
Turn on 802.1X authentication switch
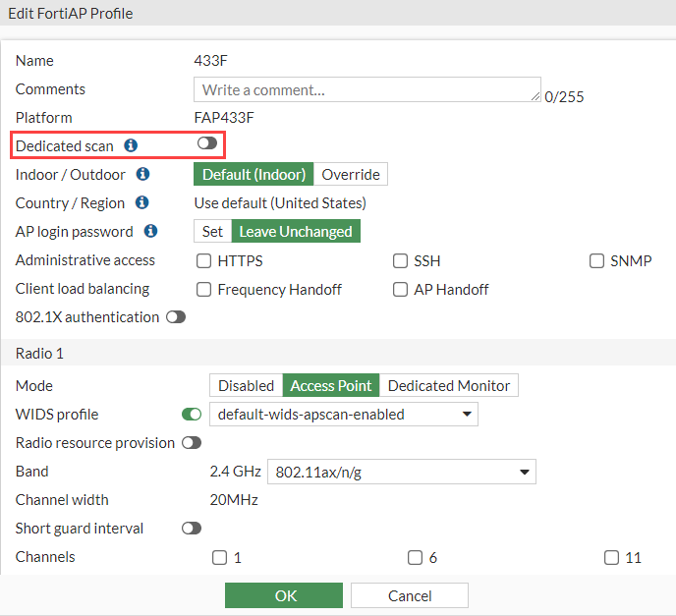click(x=176, y=317)
